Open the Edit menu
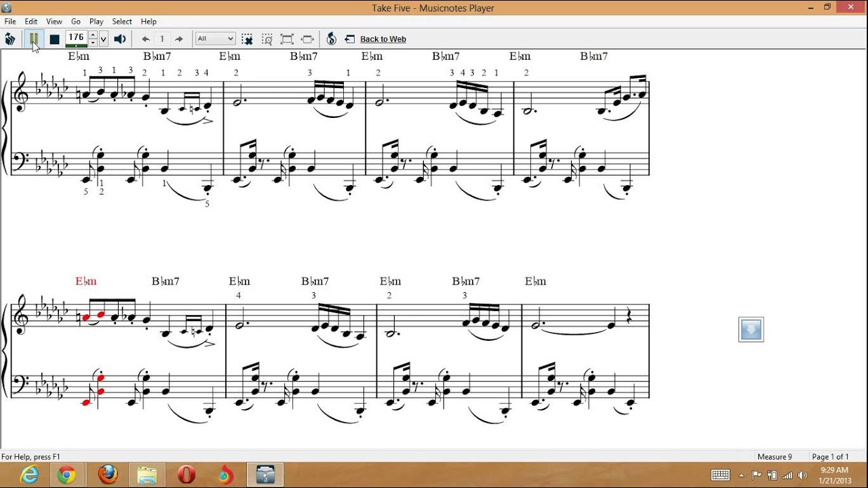Screen dimensions: 868x488 click(31, 22)
